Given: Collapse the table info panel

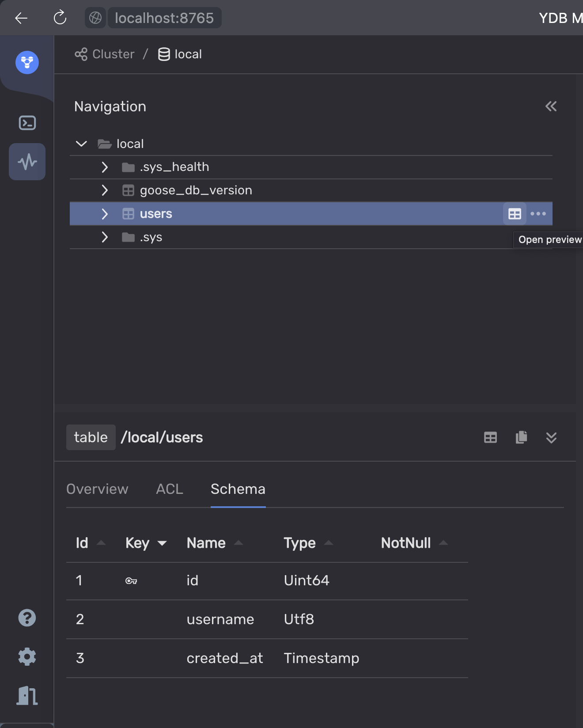Looking at the screenshot, I should 551,437.
